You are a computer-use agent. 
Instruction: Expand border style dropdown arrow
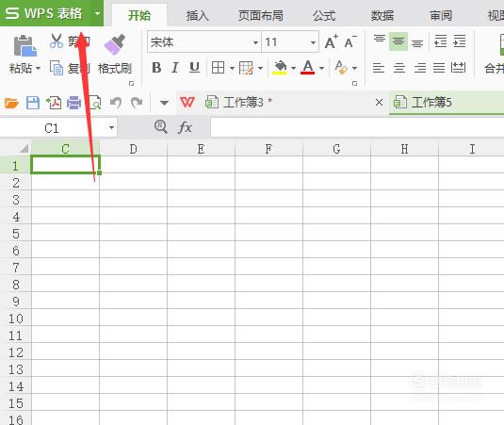(232, 68)
